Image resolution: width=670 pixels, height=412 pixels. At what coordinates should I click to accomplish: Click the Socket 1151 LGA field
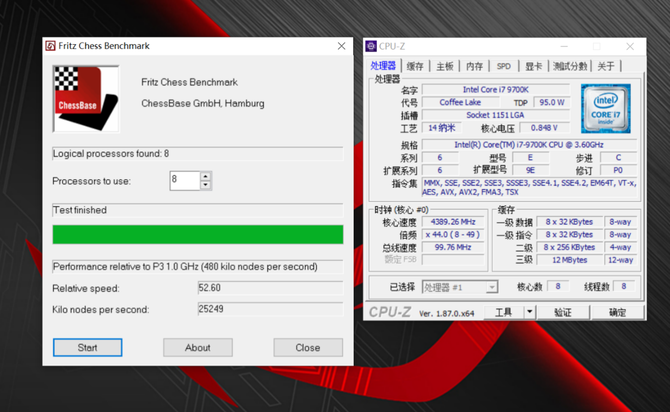(x=496, y=115)
